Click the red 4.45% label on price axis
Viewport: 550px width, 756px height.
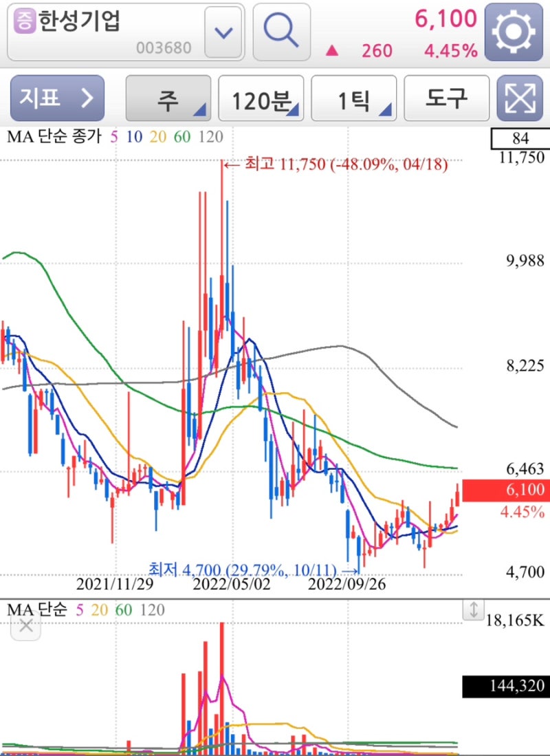pos(522,512)
